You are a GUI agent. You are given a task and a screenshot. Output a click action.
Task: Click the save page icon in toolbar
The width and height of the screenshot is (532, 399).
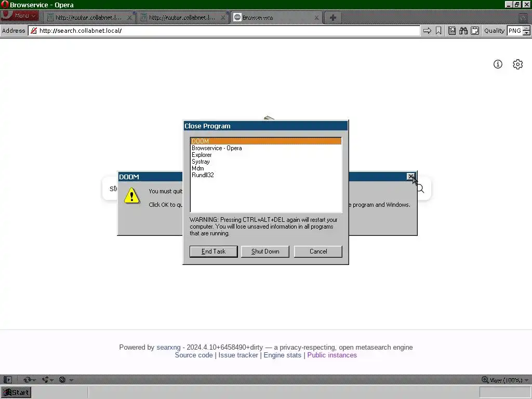(x=452, y=31)
